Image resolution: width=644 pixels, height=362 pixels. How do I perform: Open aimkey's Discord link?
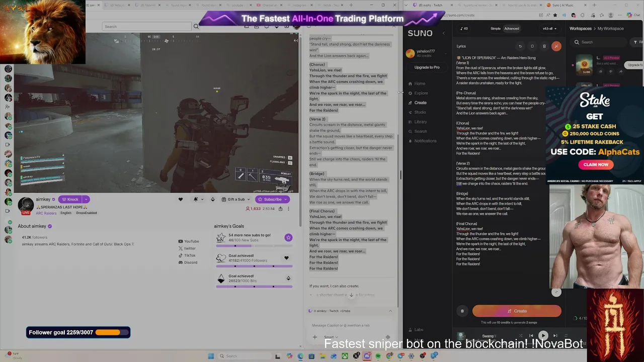(x=188, y=262)
